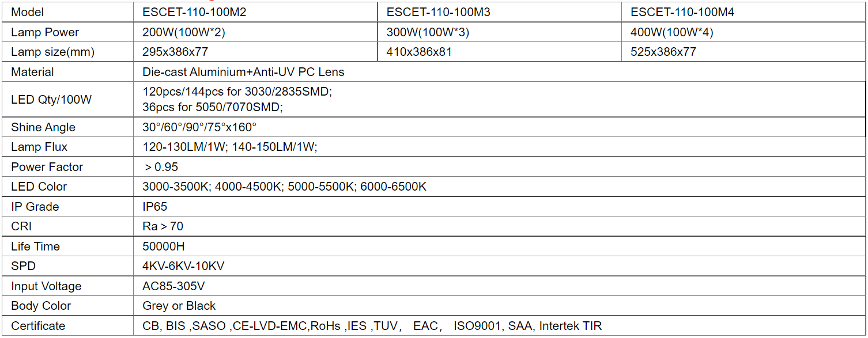This screenshot has height=338, width=868.
Task: Select the 36pcs for 5050/7070SMD line
Action: [213, 107]
